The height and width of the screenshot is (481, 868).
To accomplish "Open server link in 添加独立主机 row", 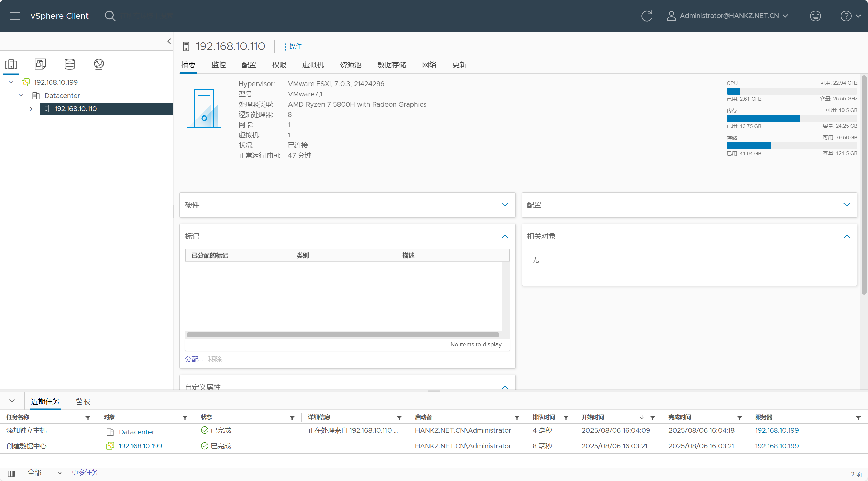I will point(777,430).
